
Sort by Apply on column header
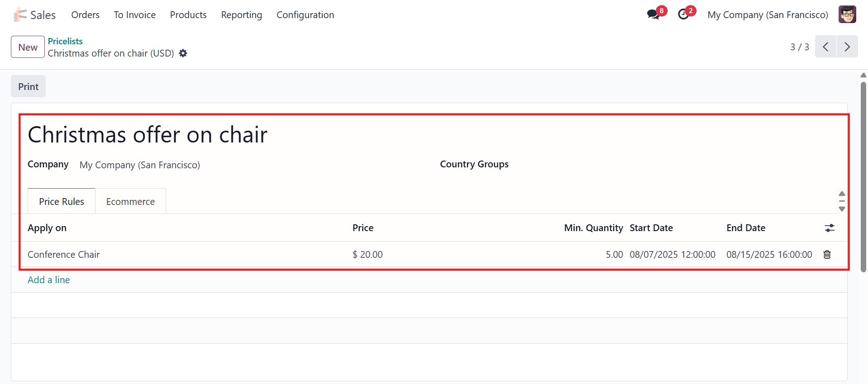pyautogui.click(x=47, y=228)
